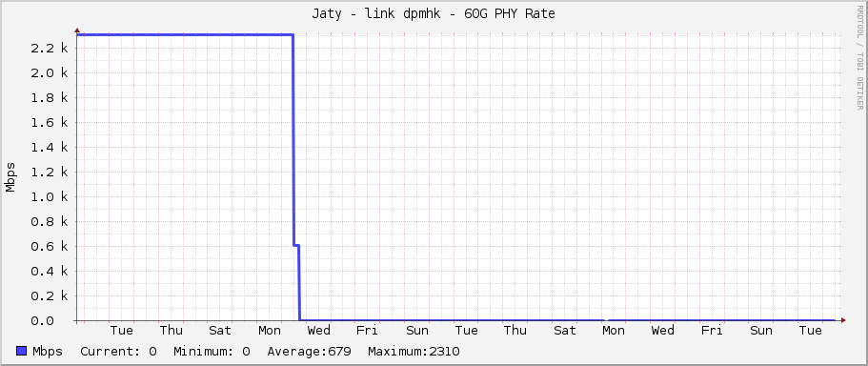868x366 pixels.
Task: Click the '1.4 k' y-axis label
Action: 50,148
